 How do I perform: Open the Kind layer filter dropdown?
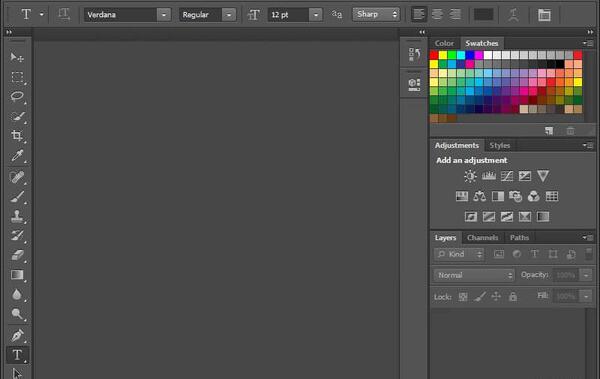459,254
